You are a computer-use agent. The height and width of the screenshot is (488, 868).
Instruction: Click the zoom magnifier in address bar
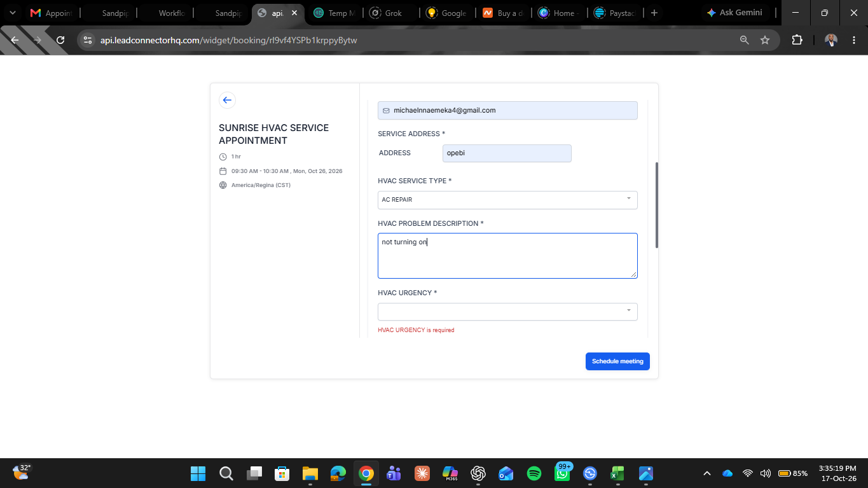(x=745, y=40)
